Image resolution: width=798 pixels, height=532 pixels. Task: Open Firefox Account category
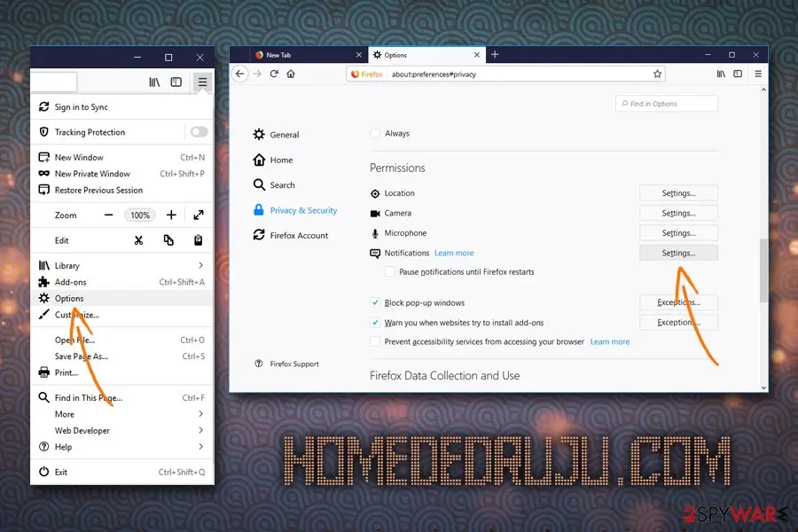coord(291,235)
